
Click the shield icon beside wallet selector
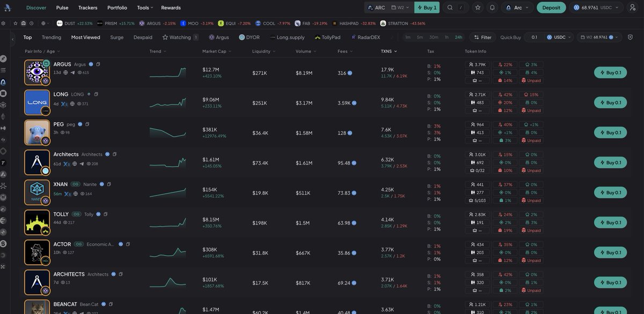[x=630, y=38]
